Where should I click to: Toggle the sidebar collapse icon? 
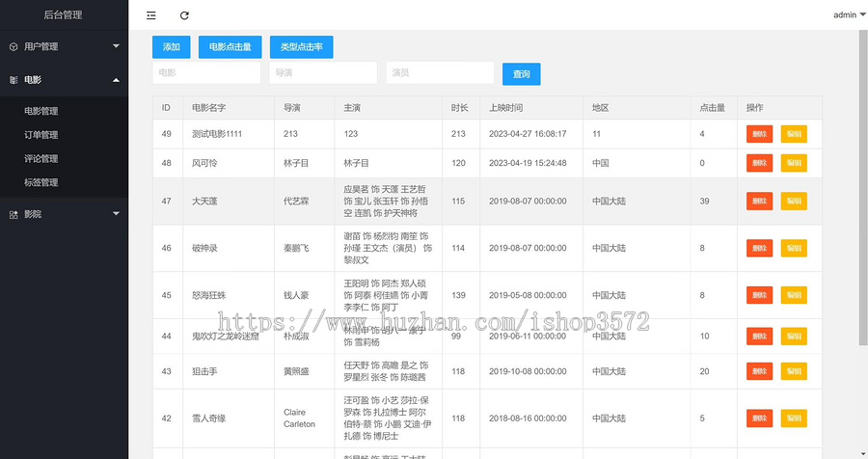pyautogui.click(x=151, y=15)
